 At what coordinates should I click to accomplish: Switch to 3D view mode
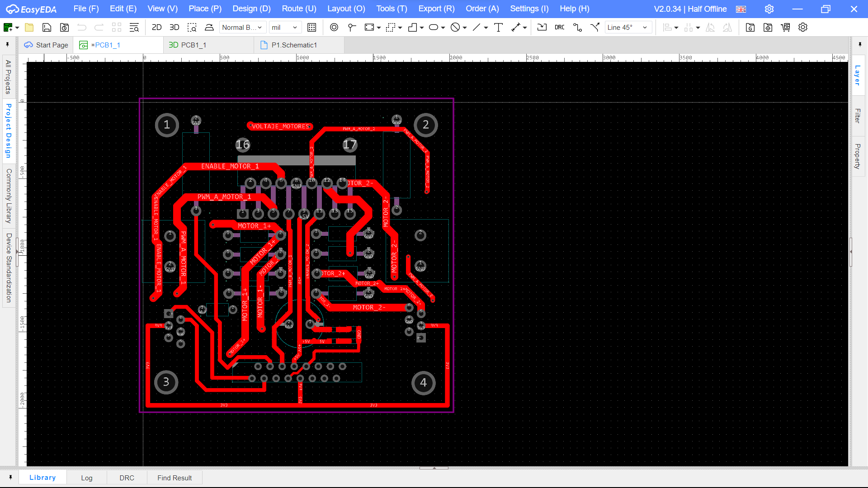point(174,28)
